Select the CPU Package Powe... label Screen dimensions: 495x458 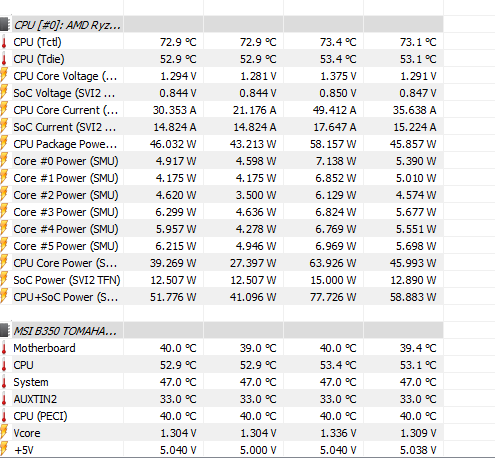click(x=65, y=144)
